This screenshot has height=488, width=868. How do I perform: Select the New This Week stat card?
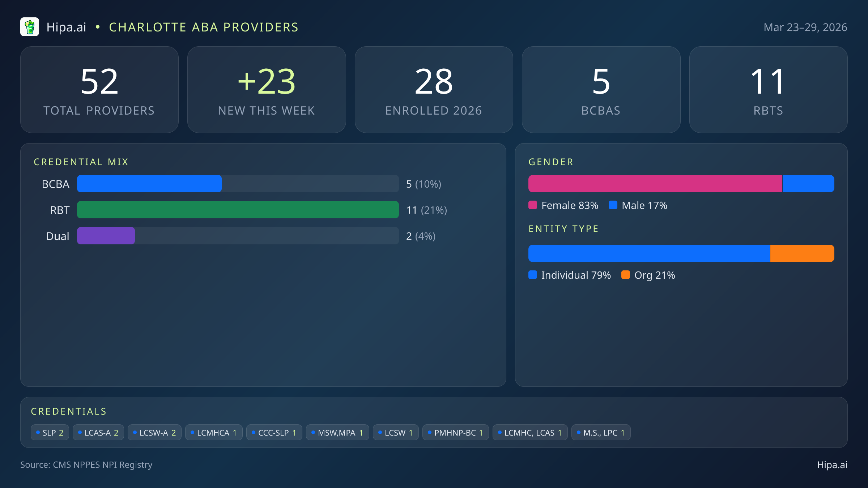pyautogui.click(x=267, y=89)
